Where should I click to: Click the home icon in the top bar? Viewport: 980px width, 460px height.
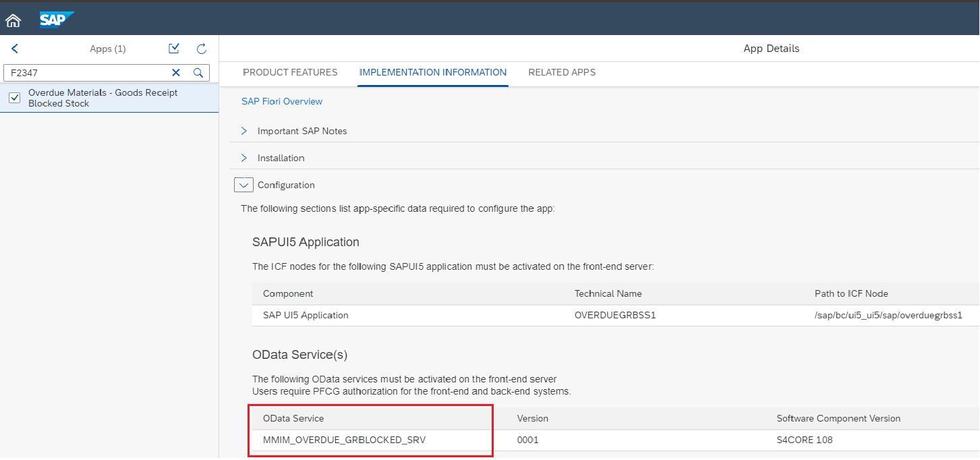pos(12,20)
